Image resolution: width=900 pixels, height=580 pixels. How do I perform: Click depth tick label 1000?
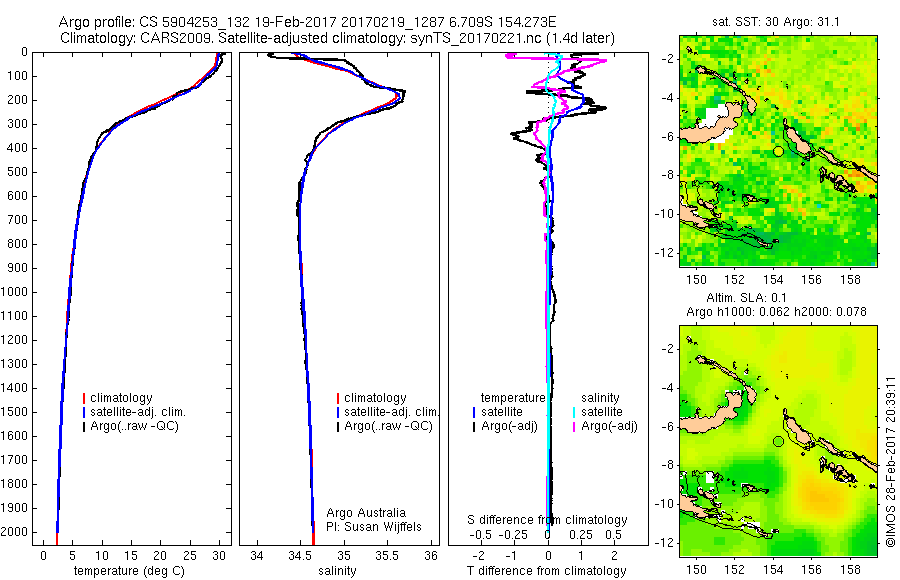point(14,292)
